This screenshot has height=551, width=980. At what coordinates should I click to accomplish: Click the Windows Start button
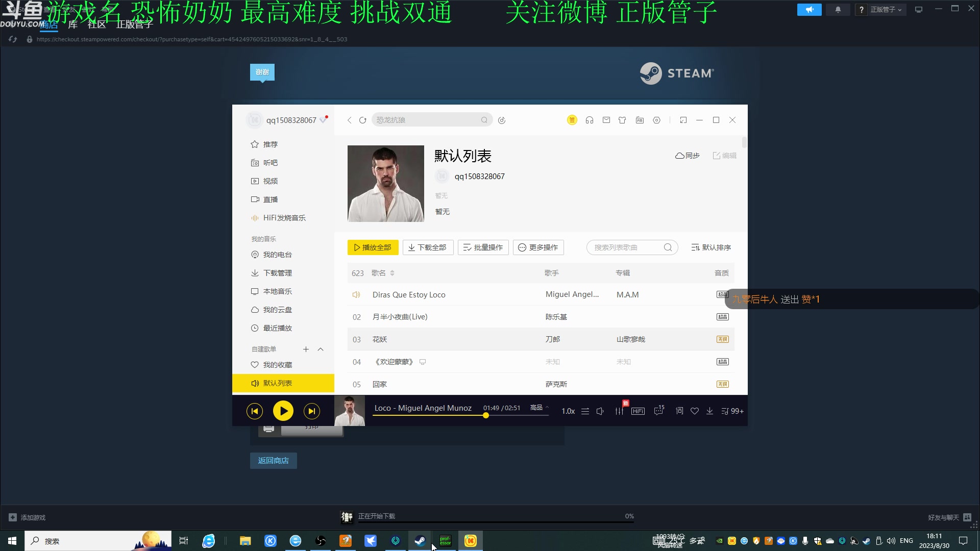coord(12,541)
